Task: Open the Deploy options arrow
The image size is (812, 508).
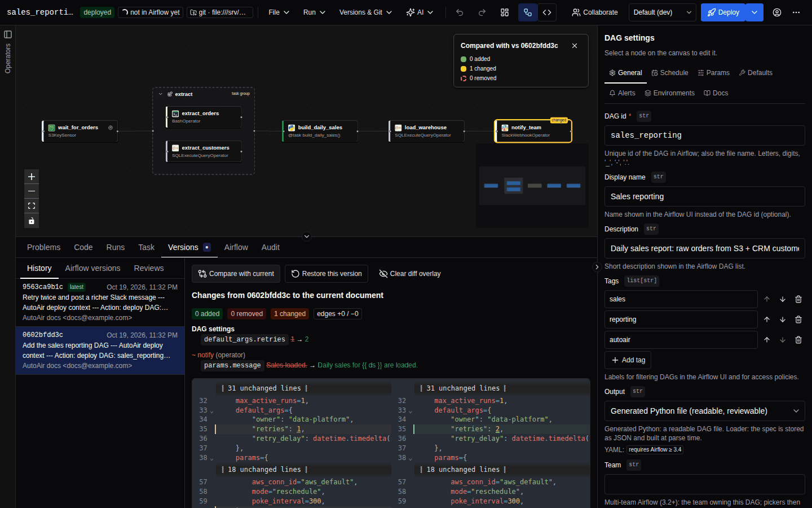Action: click(x=754, y=12)
